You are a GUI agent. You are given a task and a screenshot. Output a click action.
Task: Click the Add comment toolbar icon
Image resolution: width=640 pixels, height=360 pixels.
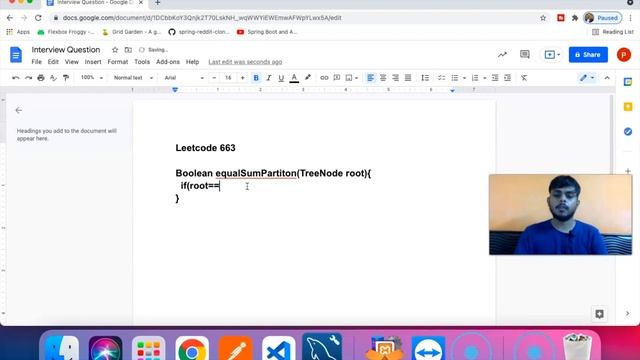pyautogui.click(x=337, y=78)
